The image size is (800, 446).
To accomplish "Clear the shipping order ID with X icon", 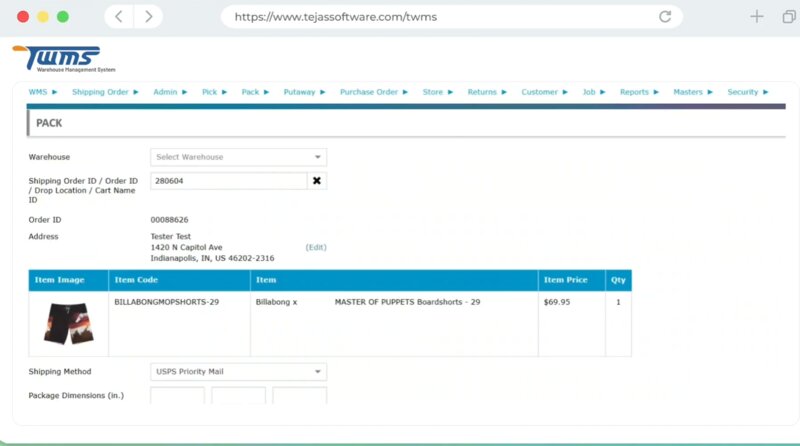I will click(x=317, y=181).
